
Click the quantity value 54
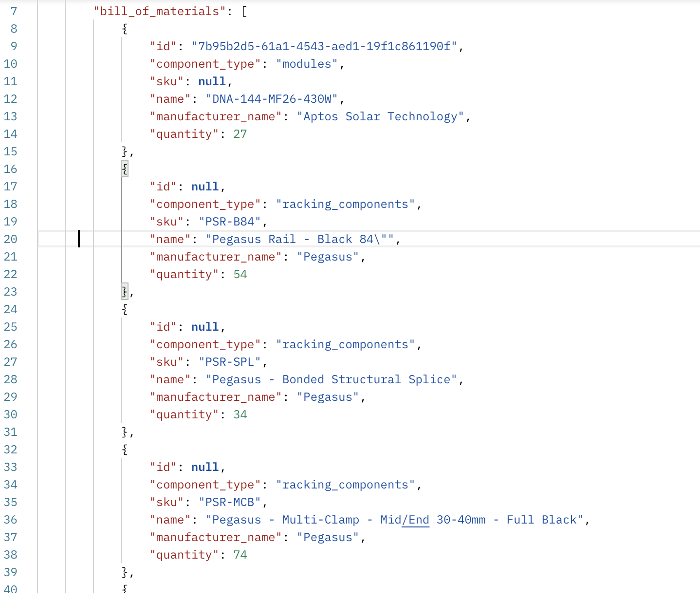240,274
